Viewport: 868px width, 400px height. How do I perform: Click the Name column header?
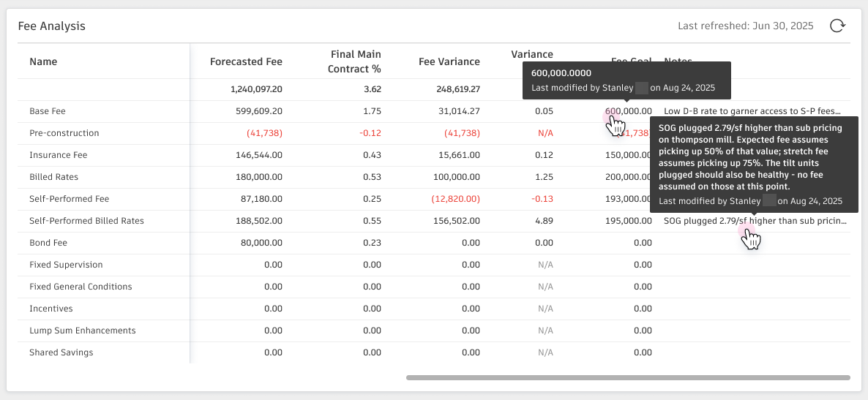point(43,61)
